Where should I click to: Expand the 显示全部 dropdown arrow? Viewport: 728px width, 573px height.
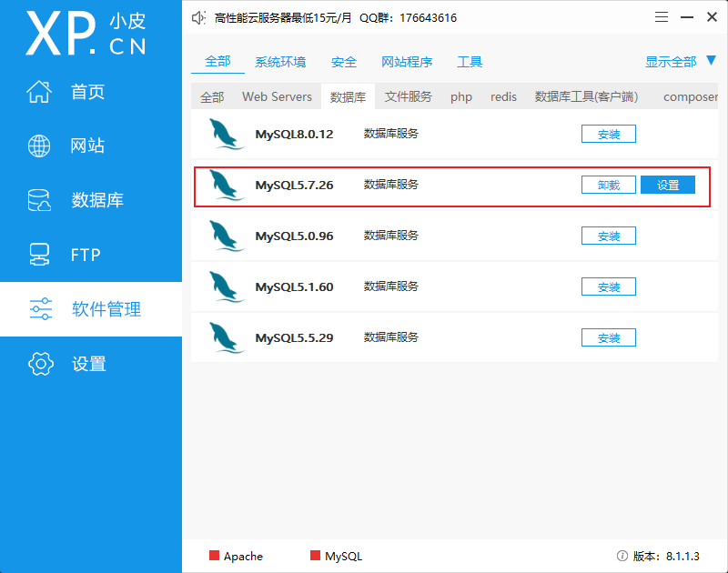tap(712, 60)
